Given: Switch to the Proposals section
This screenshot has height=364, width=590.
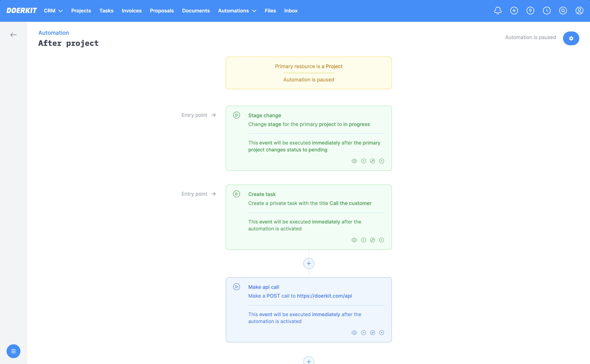Looking at the screenshot, I should tap(162, 11).
